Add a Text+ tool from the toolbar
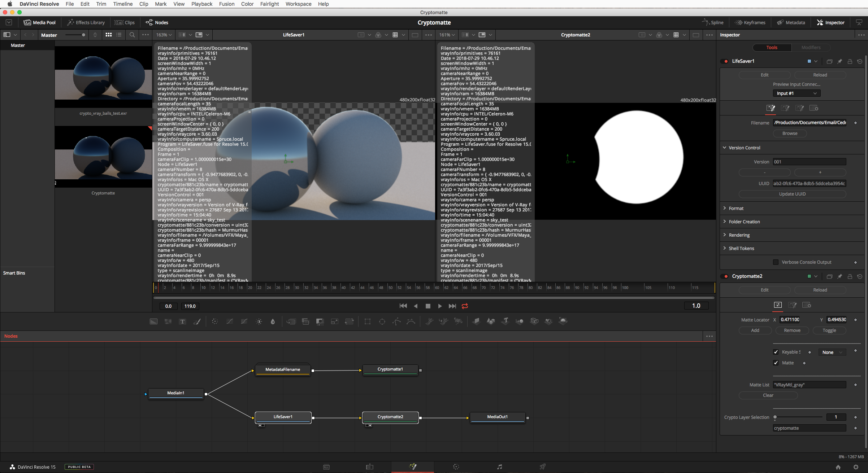 coord(182,321)
